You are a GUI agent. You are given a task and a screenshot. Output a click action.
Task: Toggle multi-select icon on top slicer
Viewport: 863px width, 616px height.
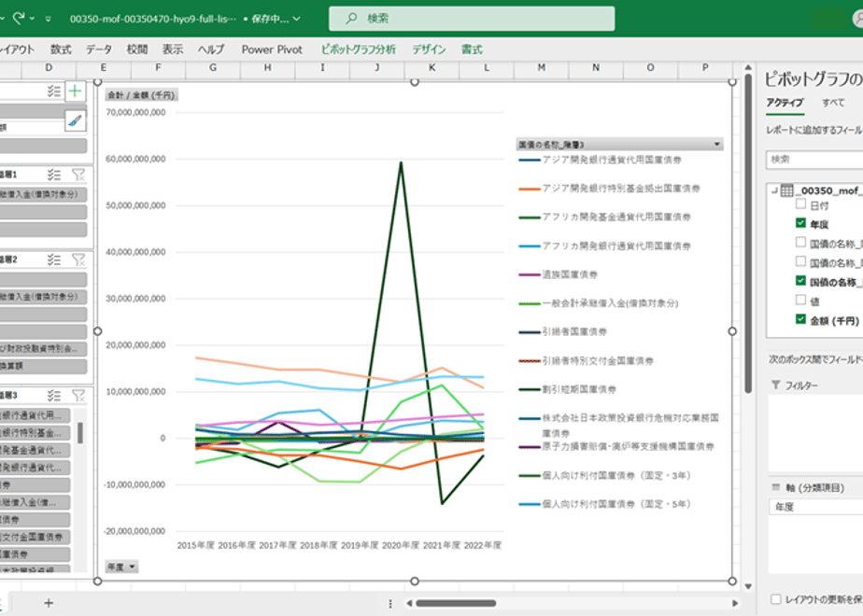[53, 91]
